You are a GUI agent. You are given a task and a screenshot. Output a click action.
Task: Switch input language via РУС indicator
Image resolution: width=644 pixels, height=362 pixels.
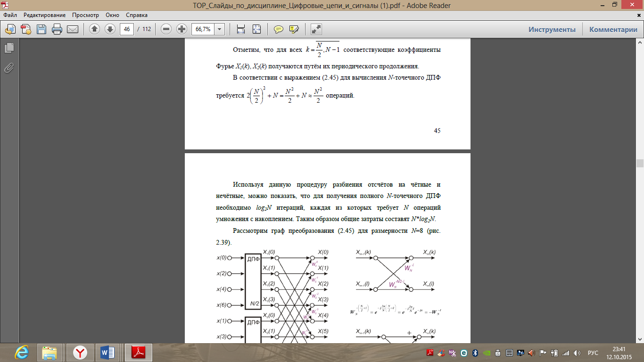593,353
